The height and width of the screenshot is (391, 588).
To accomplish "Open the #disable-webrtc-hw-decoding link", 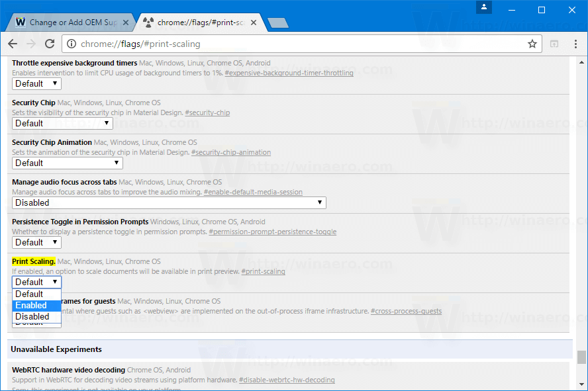I will pos(287,380).
